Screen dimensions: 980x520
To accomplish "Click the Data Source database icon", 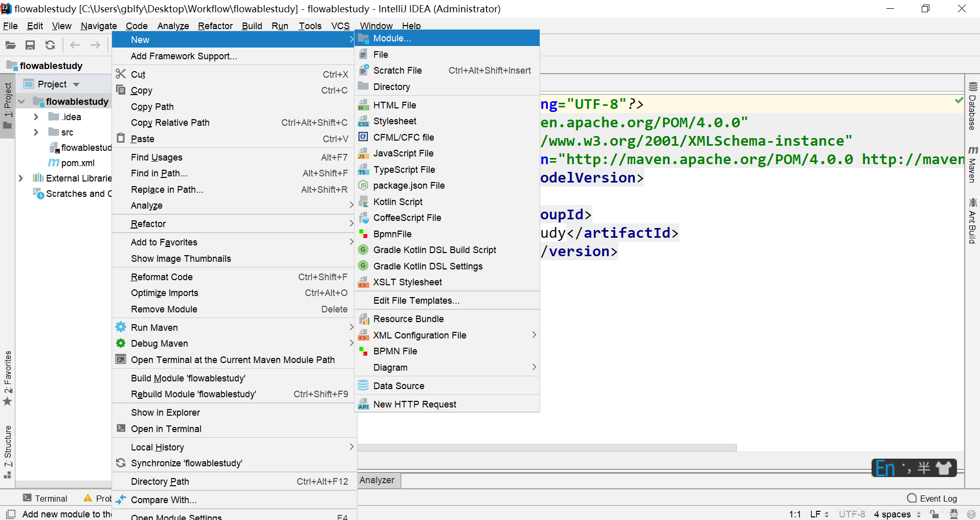I will [x=363, y=386].
